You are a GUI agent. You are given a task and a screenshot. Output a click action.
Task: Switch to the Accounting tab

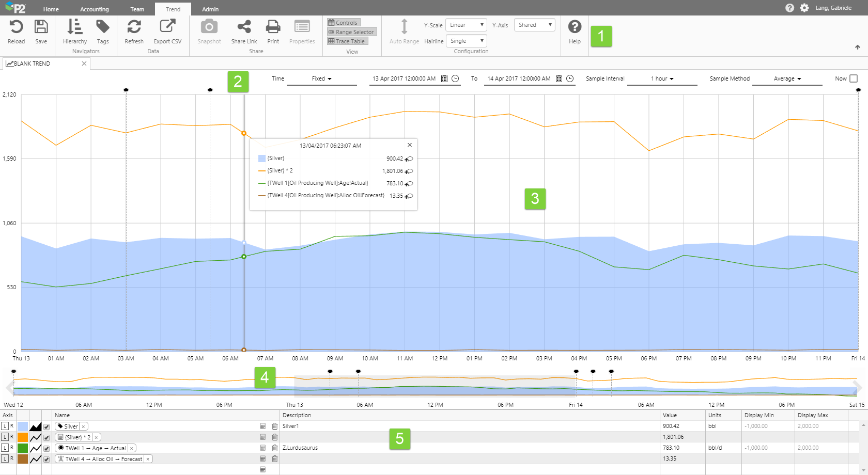pyautogui.click(x=94, y=9)
